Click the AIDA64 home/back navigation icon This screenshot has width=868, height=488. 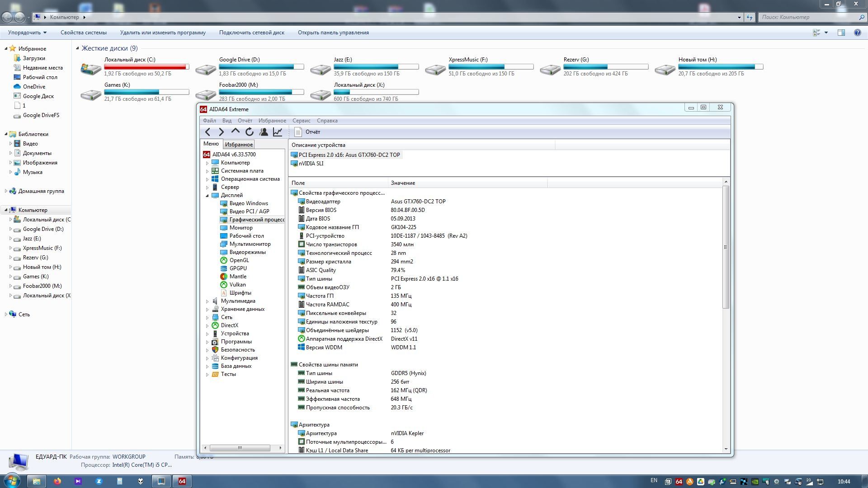[x=208, y=131]
